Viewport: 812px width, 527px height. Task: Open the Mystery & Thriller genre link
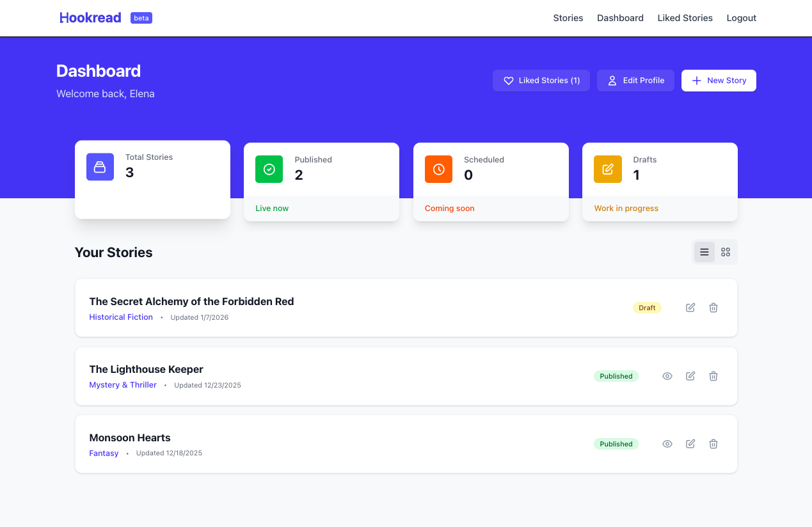[123, 384]
